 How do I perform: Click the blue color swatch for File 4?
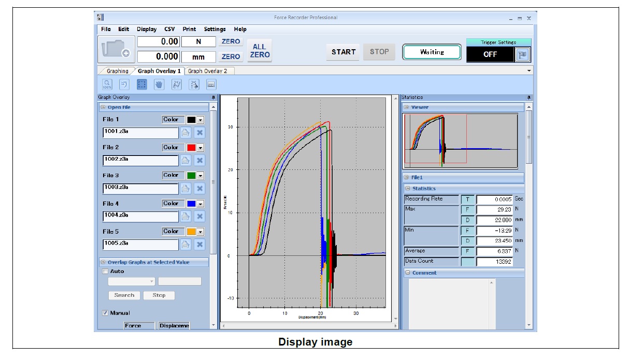pyautogui.click(x=191, y=204)
